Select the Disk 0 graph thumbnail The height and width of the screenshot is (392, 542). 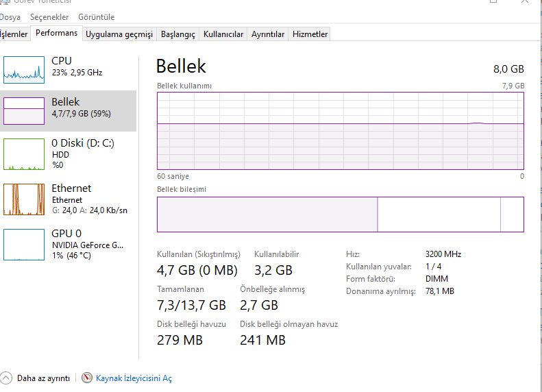pos(24,154)
